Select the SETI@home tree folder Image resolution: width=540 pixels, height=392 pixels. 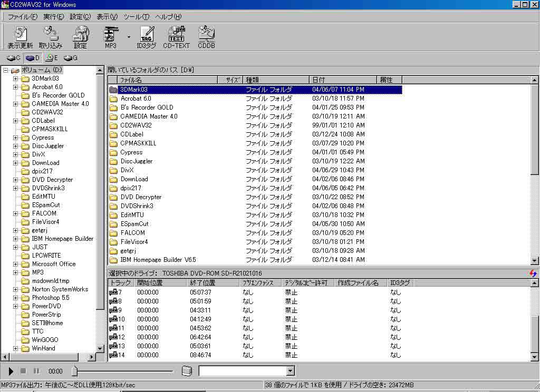click(x=47, y=323)
